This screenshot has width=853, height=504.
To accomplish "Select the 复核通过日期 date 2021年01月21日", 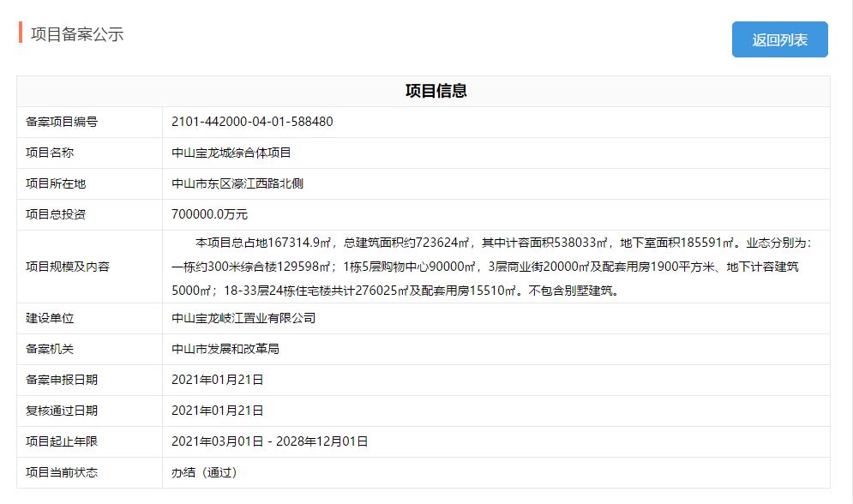I will 217,411.
